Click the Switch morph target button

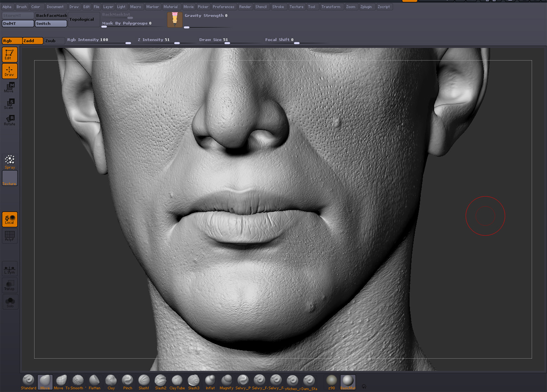pyautogui.click(x=51, y=24)
